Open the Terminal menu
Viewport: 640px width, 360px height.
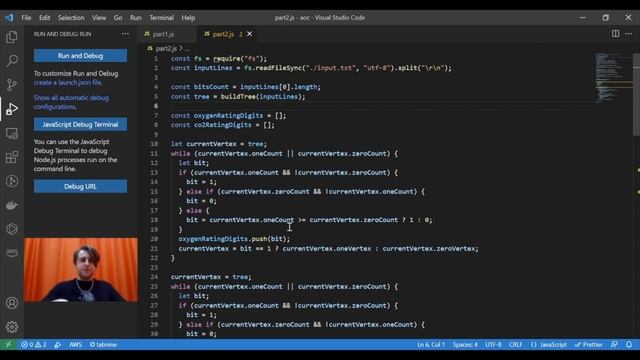pyautogui.click(x=161, y=18)
